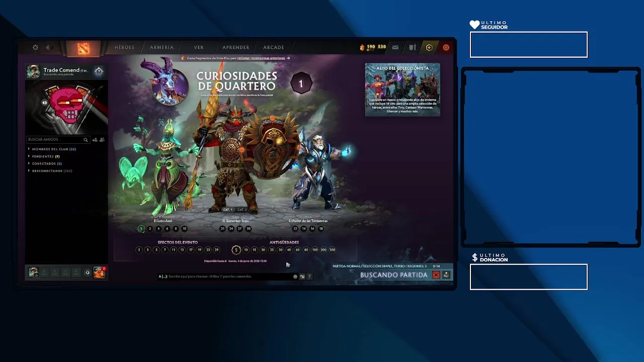This screenshot has width=644, height=362.
Task: Open the Armería tab
Action: point(162,47)
